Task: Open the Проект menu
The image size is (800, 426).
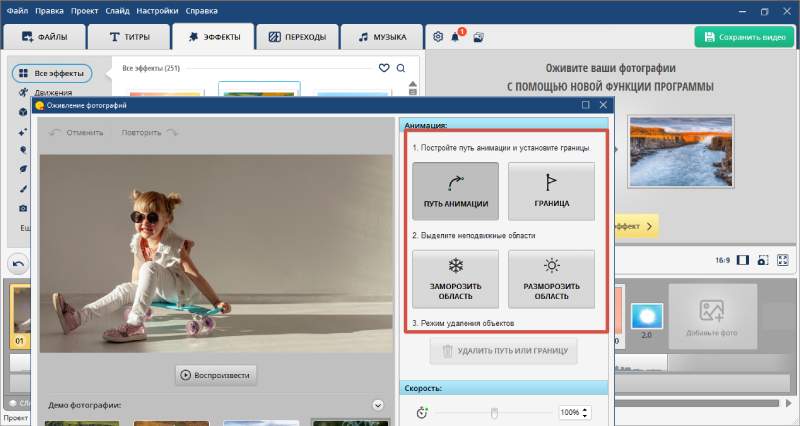Action: [x=84, y=11]
